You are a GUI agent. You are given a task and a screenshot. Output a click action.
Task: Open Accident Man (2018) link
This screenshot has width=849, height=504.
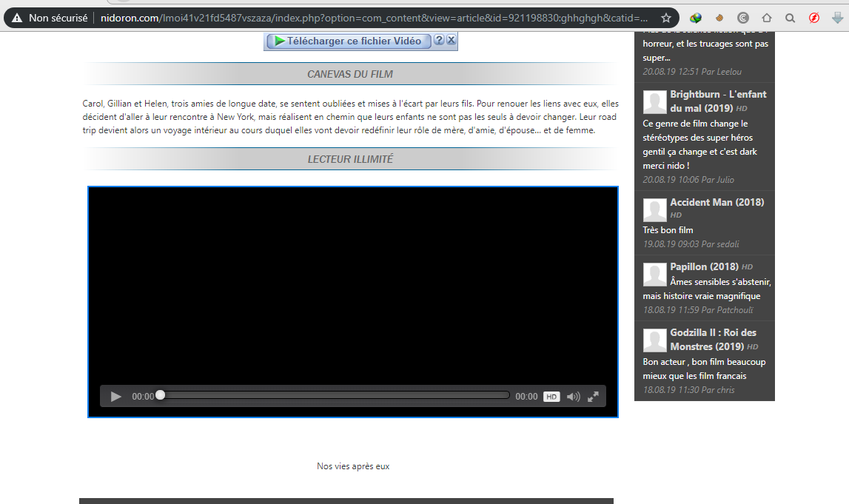click(717, 202)
